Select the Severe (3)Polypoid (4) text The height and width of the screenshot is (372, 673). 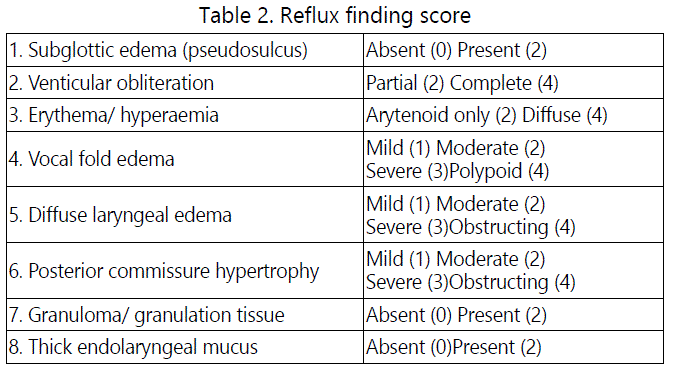458,171
